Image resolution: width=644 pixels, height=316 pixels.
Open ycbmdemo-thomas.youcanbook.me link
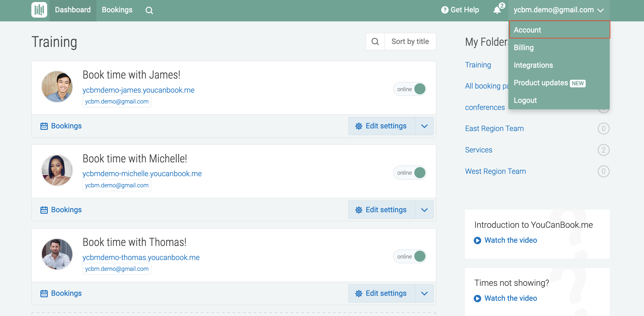pos(141,257)
